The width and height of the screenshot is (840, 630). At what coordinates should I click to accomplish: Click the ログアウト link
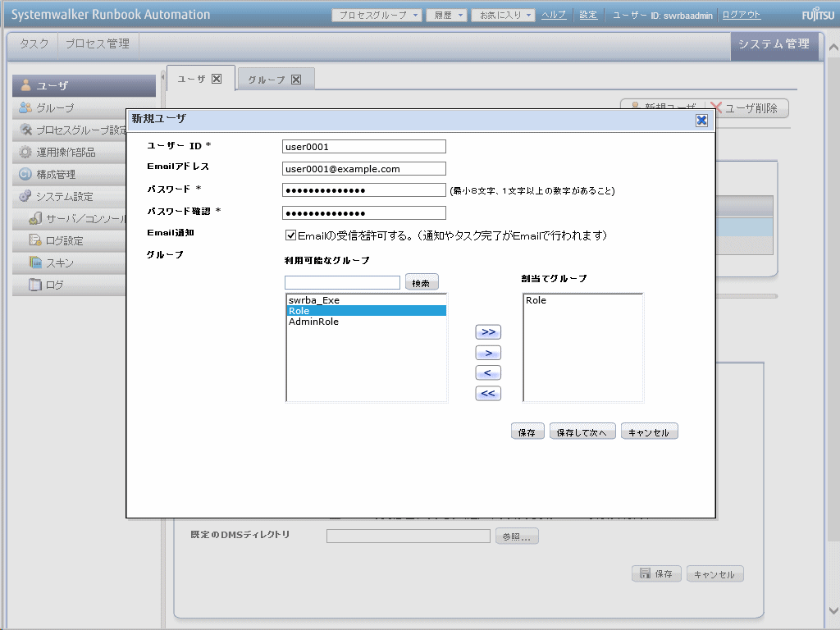pos(742,15)
